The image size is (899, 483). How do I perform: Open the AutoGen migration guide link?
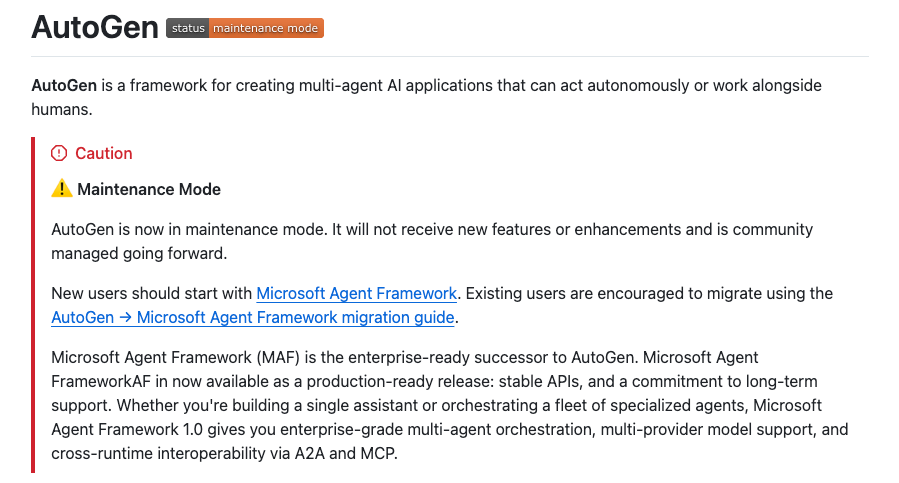(x=253, y=318)
